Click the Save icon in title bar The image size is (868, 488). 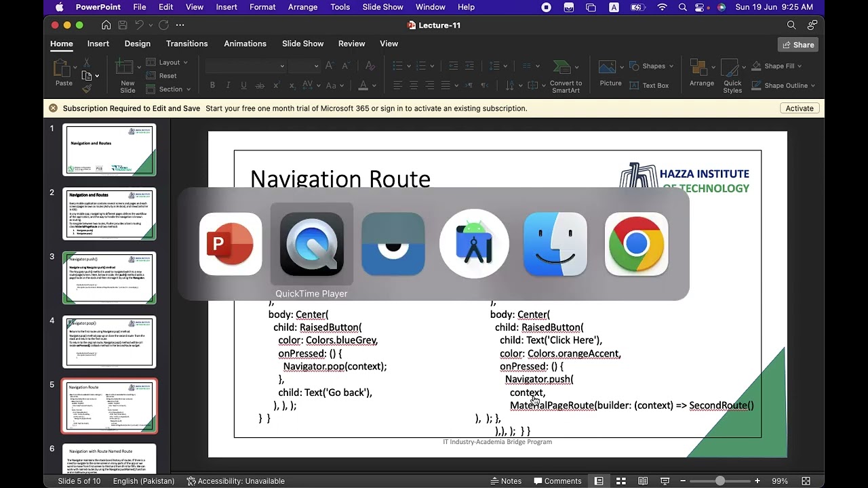click(x=123, y=25)
